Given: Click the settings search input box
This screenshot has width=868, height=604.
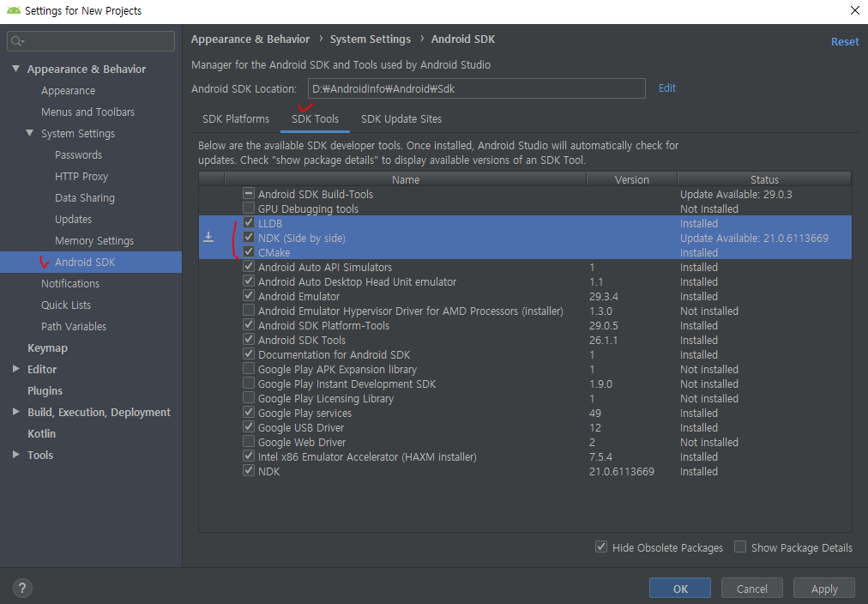Looking at the screenshot, I should click(x=91, y=41).
